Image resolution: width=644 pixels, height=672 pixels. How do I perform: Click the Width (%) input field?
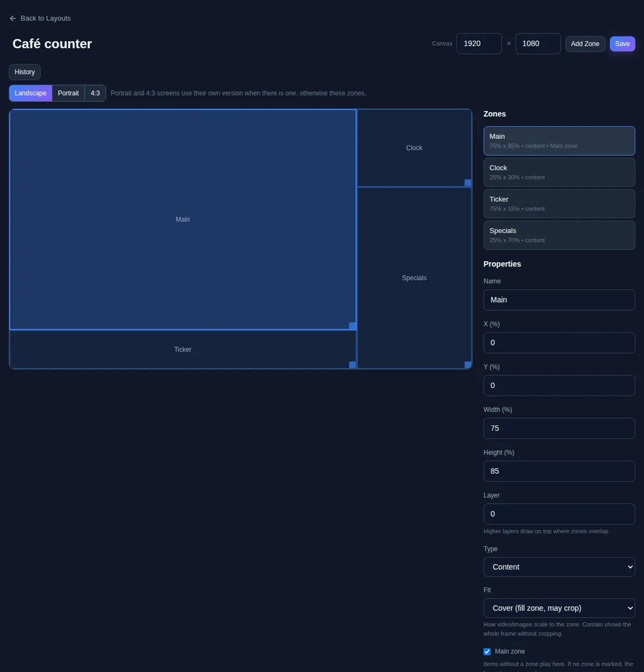click(x=559, y=428)
